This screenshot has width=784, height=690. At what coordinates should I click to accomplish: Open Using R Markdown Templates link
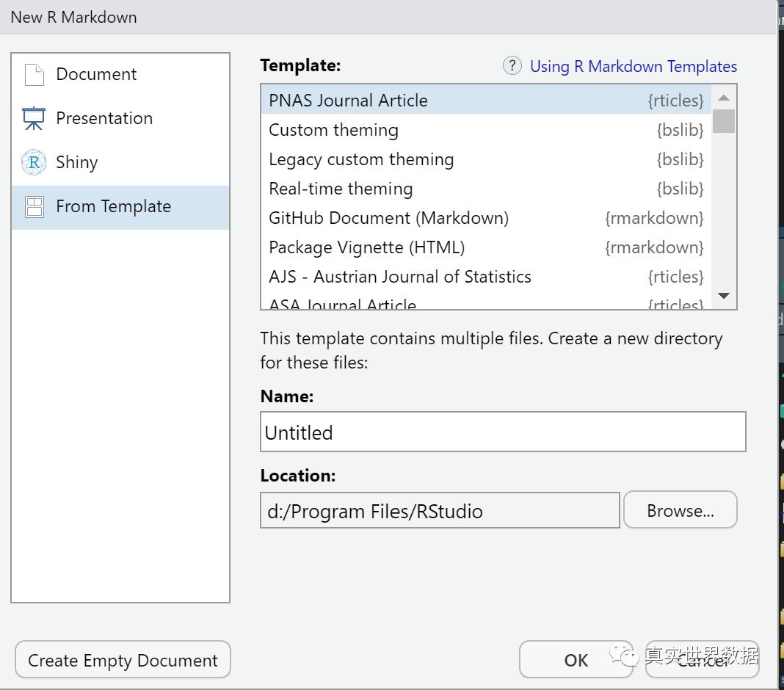633,67
